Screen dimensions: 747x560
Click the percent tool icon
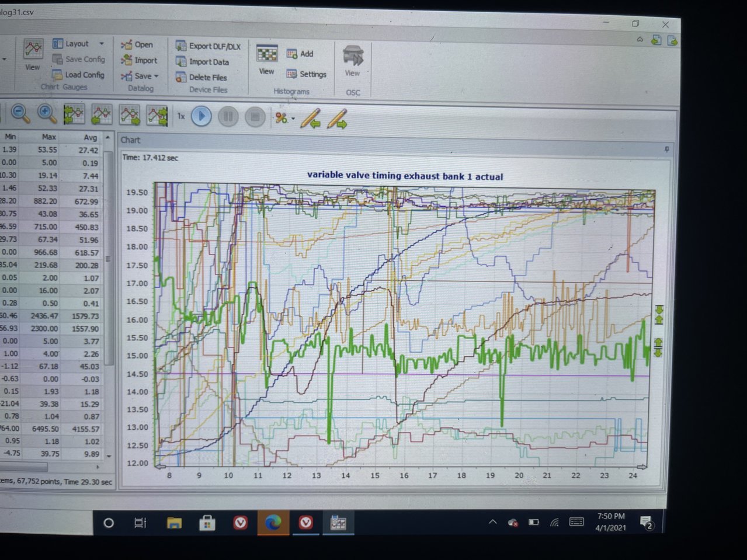282,118
